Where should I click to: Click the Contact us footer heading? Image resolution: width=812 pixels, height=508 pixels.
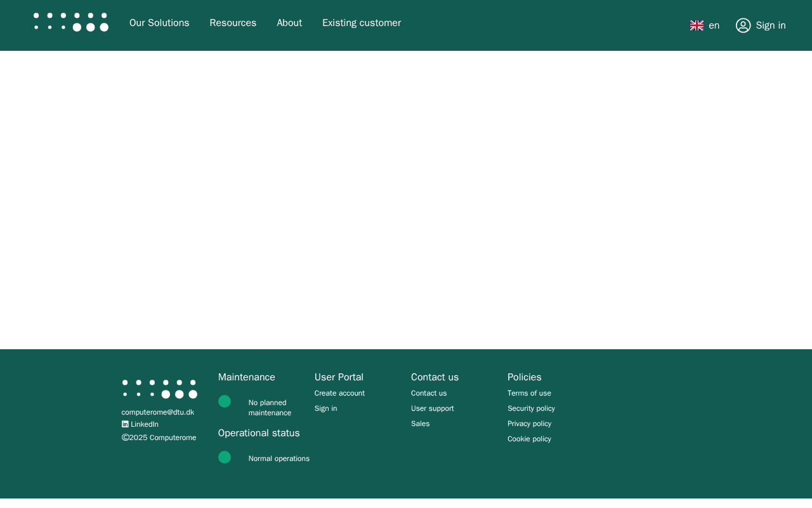click(x=435, y=377)
